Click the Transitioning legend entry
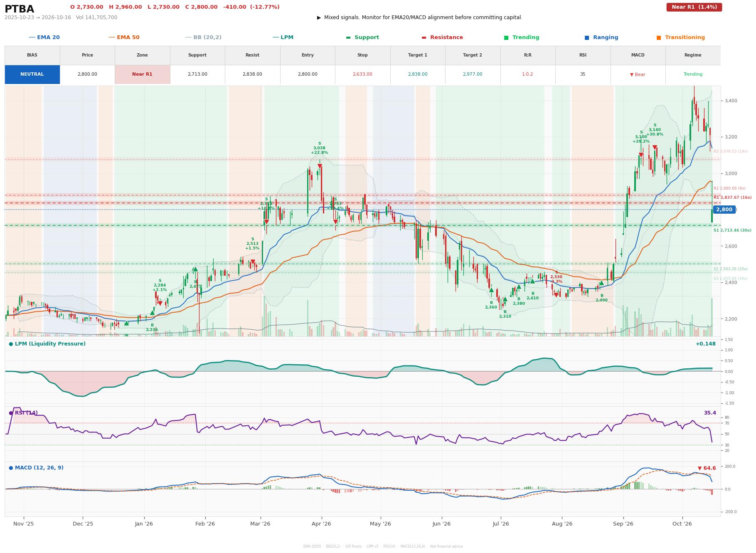Image resolution: width=756 pixels, height=553 pixels. [680, 37]
